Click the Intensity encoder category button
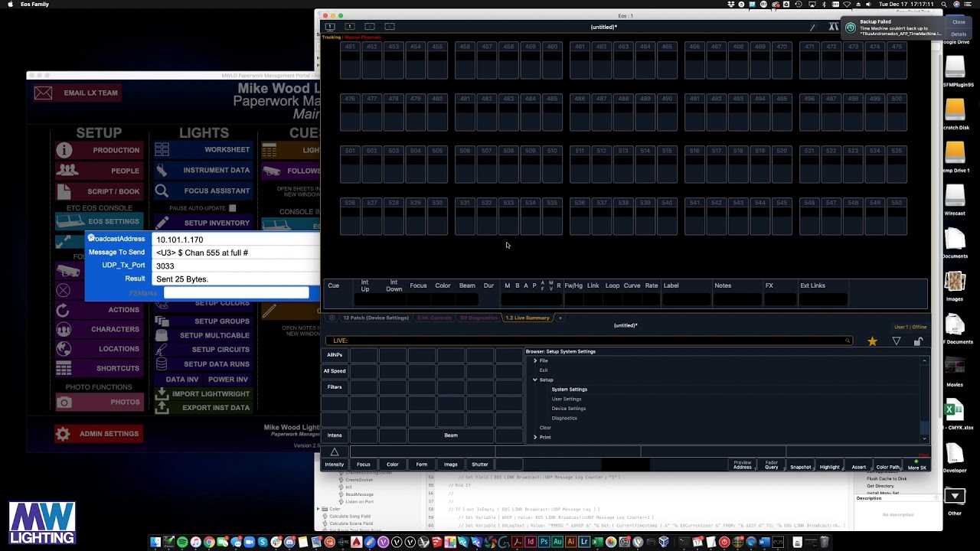Viewport: 980px width, 551px height. click(x=335, y=465)
